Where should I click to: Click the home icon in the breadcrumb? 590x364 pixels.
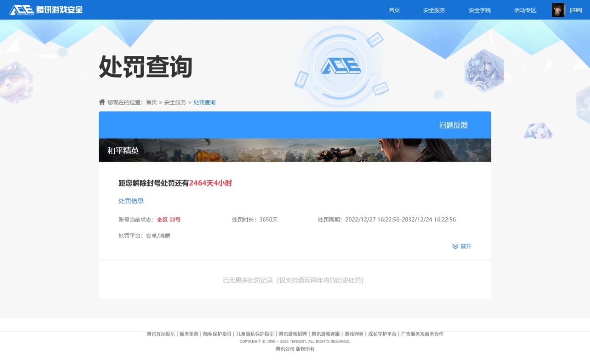(101, 102)
